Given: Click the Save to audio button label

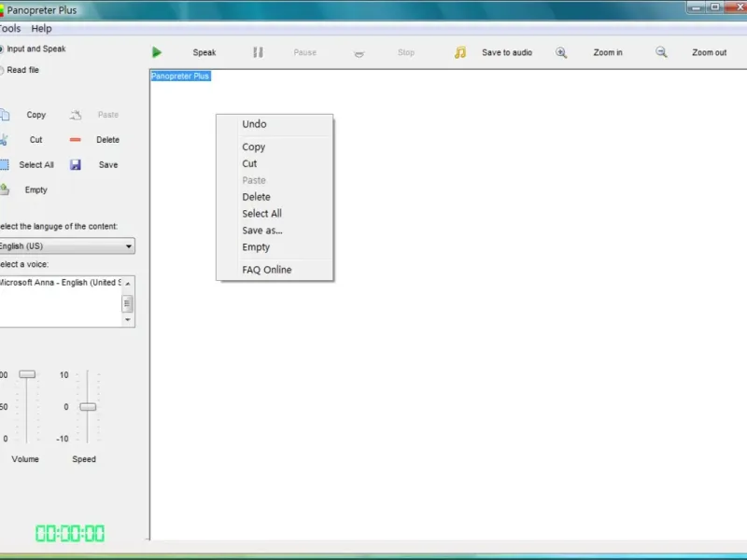Looking at the screenshot, I should pyautogui.click(x=507, y=52).
